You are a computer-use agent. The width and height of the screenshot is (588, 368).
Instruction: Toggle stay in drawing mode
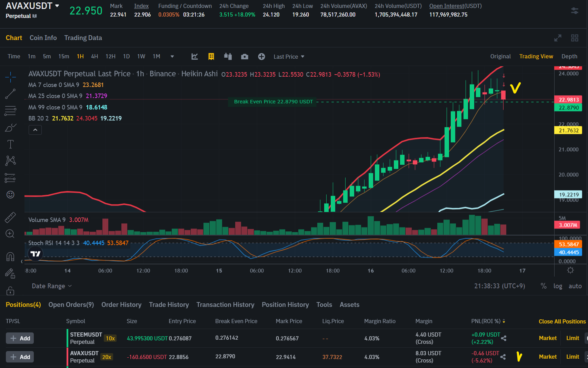tap(10, 273)
